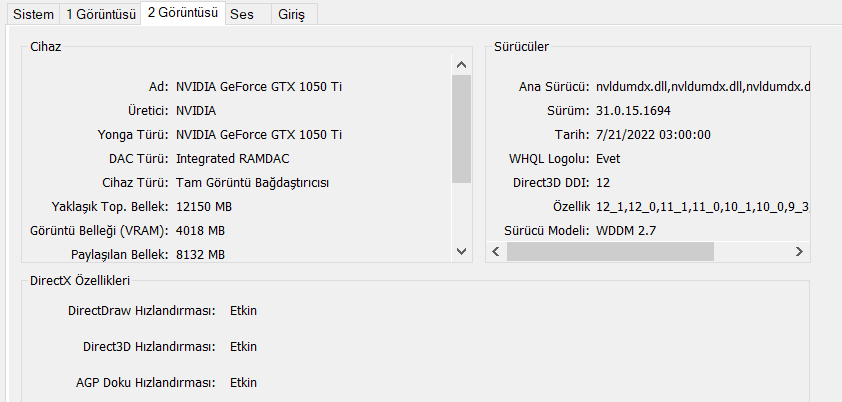This screenshot has height=402, width=842.
Task: Click the VRAM value 4018 MB
Action: [x=200, y=230]
